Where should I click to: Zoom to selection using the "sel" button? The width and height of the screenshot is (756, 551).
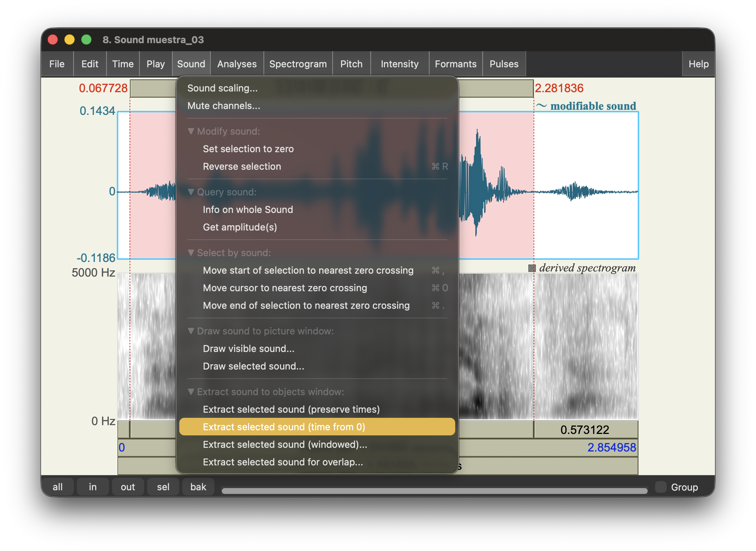pos(163,487)
